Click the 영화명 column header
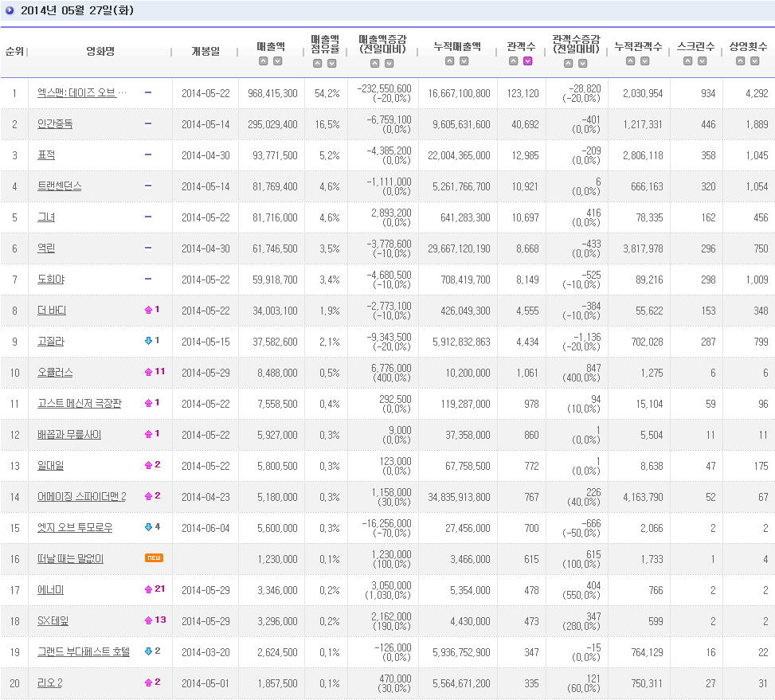The height and width of the screenshot is (700, 775). 100,51
